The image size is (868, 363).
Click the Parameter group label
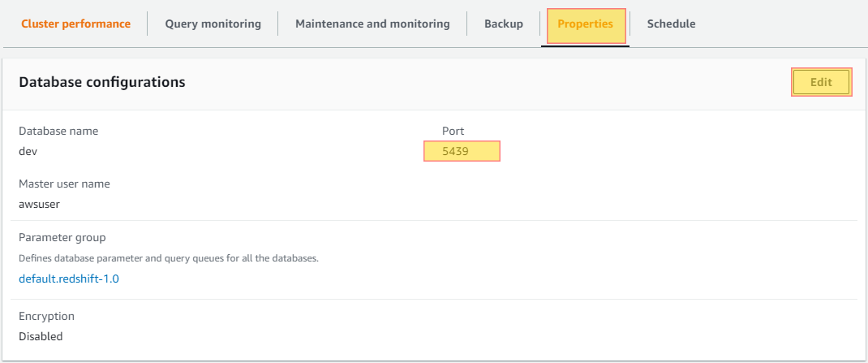[x=62, y=238]
